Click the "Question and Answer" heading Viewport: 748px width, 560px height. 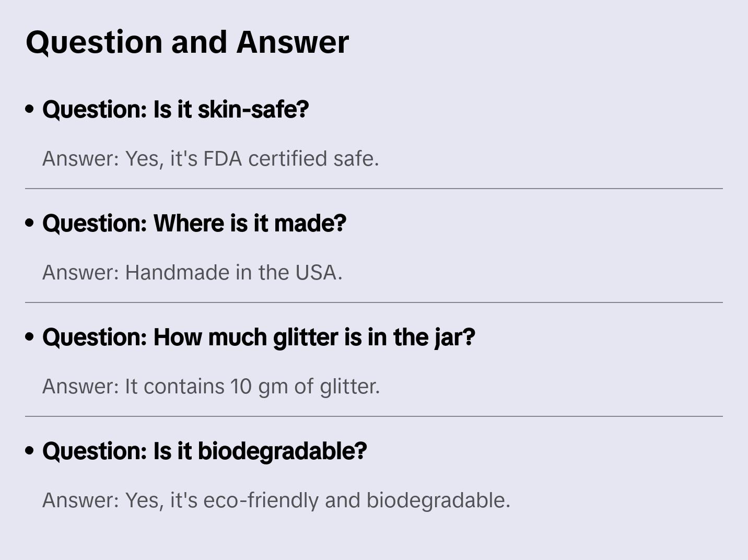tap(187, 42)
